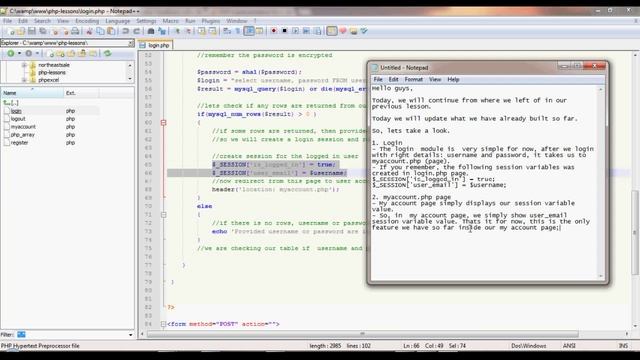
Task: Cut selection with the scissors icon
Action: coord(89,31)
